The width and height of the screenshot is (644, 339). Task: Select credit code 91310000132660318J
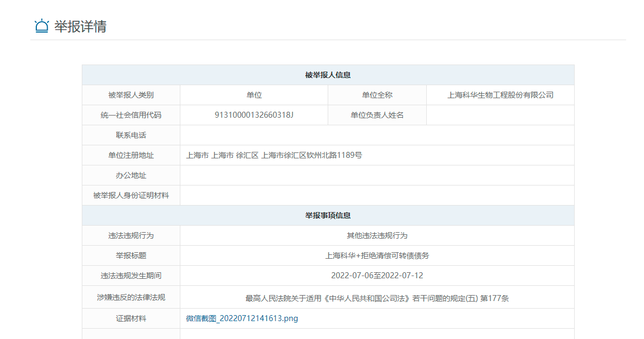[x=254, y=115]
